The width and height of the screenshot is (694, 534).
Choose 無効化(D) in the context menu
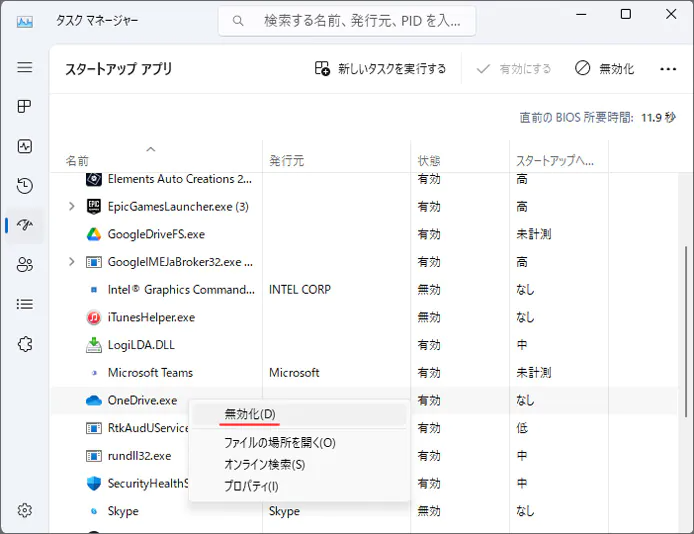tap(250, 414)
